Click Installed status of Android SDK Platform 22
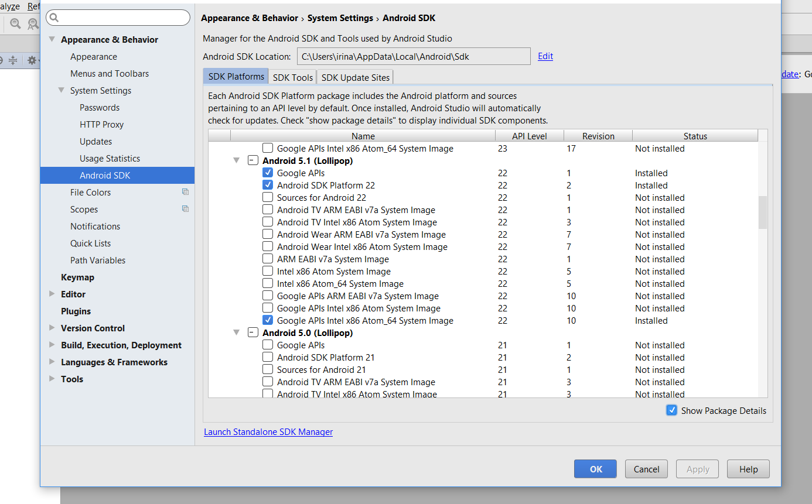This screenshot has height=504, width=812. pyautogui.click(x=651, y=185)
